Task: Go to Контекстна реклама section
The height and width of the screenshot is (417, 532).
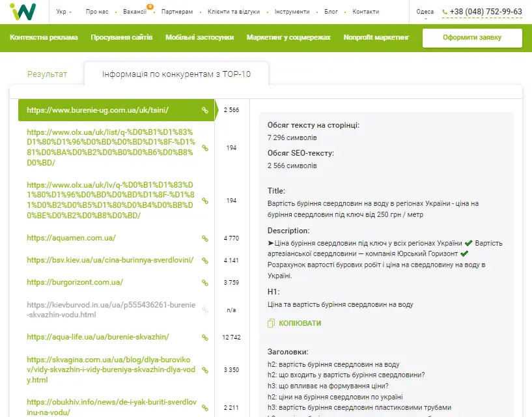Action: (x=44, y=37)
